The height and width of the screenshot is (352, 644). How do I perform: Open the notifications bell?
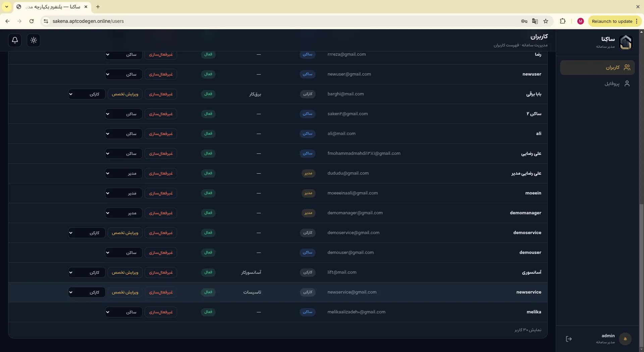15,40
